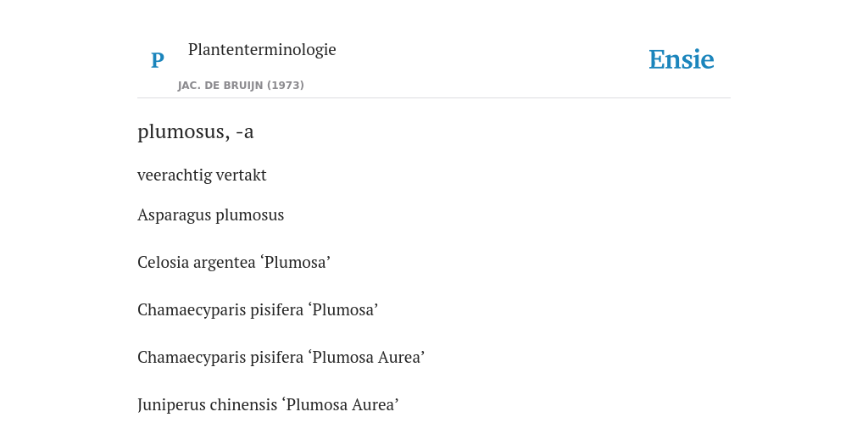Screen dimensions: 868x434
Task: Click Chamaecyparis pisifera 'Plumosa Aurea' entry
Action: [x=281, y=357]
